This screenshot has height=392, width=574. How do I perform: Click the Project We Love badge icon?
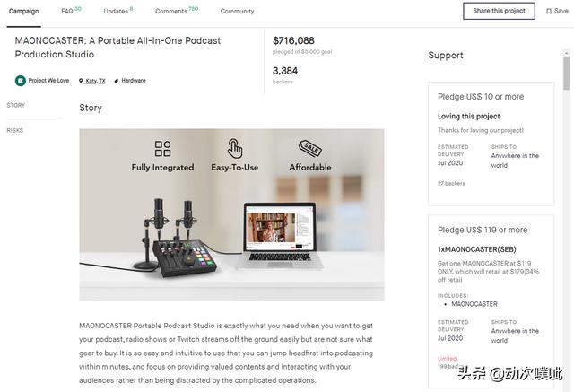click(x=21, y=81)
